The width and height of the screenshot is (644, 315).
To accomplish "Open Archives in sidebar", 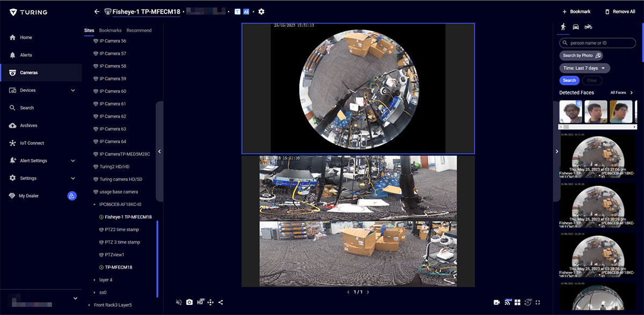I will coord(41,126).
